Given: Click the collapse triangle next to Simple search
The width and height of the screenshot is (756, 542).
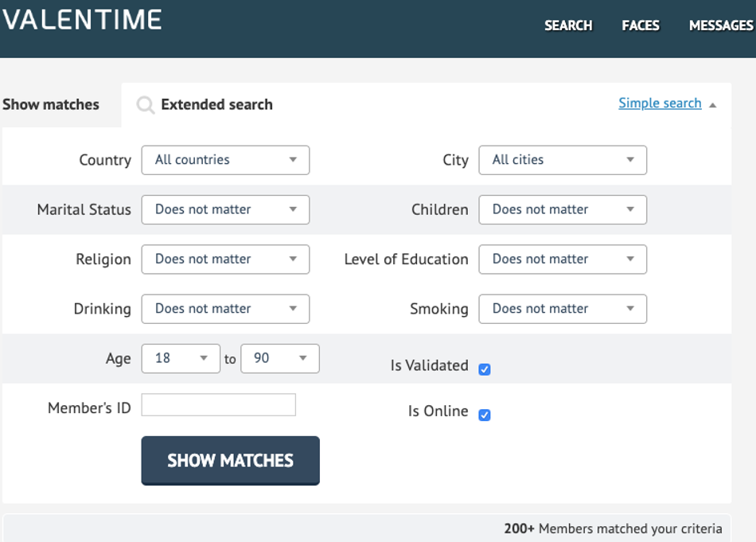Looking at the screenshot, I should (712, 104).
